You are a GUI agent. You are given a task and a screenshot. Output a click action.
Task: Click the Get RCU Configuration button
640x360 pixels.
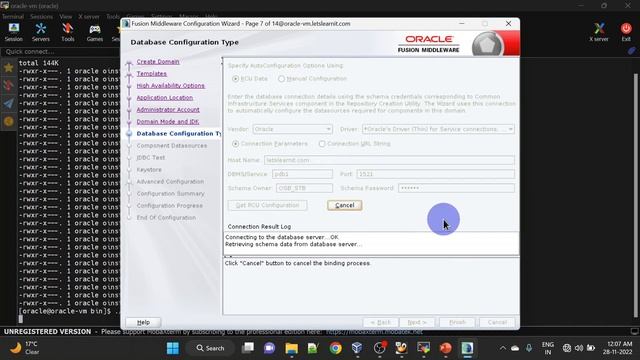point(267,205)
